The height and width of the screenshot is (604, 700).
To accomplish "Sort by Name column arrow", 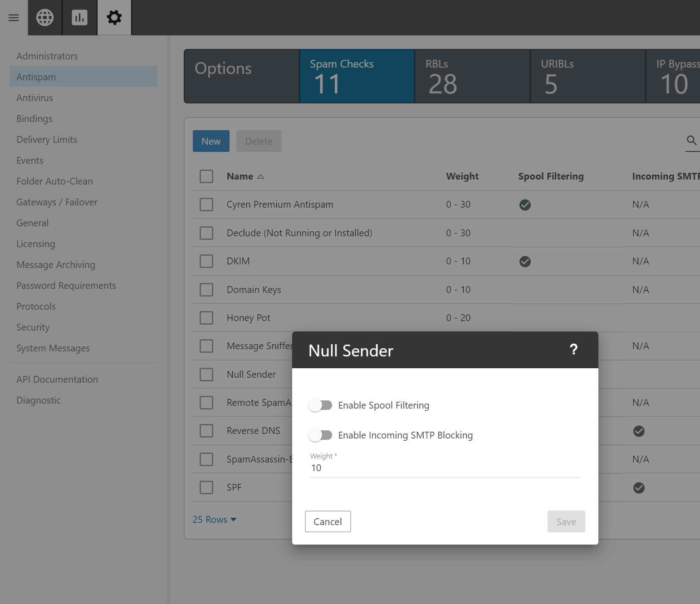I will 260,176.
